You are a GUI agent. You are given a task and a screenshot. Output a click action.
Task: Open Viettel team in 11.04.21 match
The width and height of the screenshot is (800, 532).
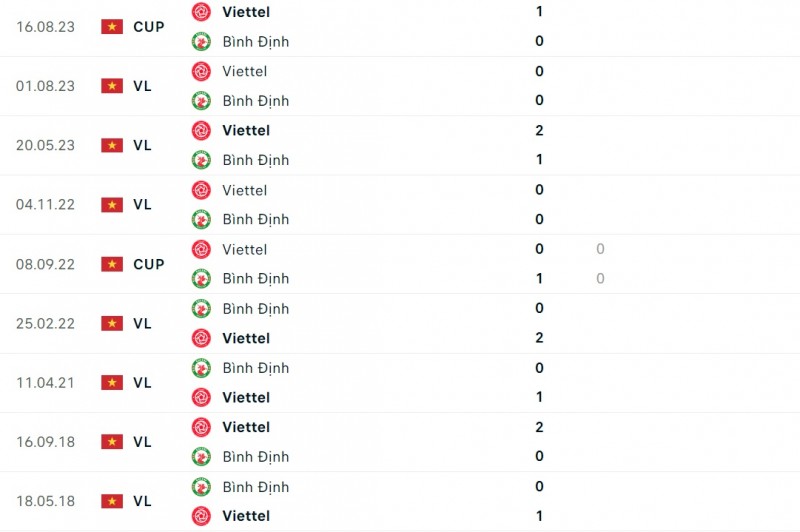[x=245, y=397]
